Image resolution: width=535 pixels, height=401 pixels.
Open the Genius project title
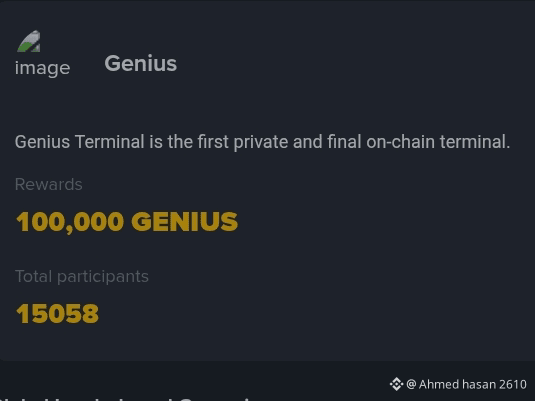point(141,63)
